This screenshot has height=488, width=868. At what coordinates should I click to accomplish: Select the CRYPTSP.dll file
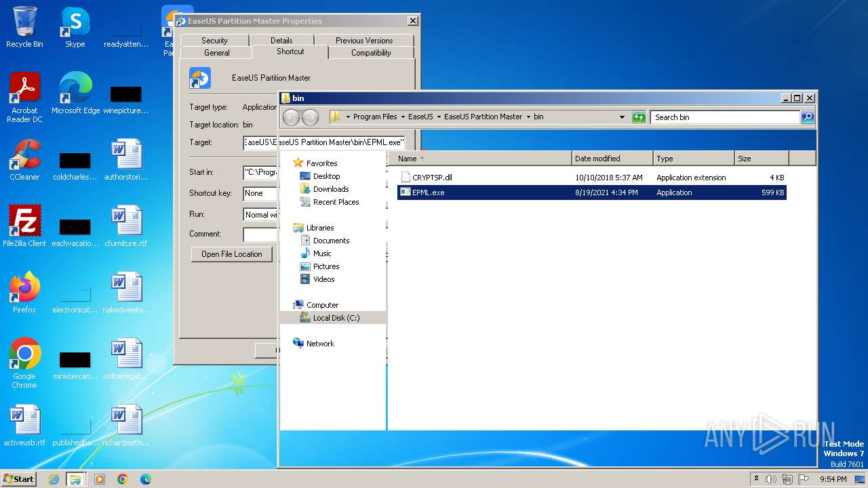click(591, 178)
